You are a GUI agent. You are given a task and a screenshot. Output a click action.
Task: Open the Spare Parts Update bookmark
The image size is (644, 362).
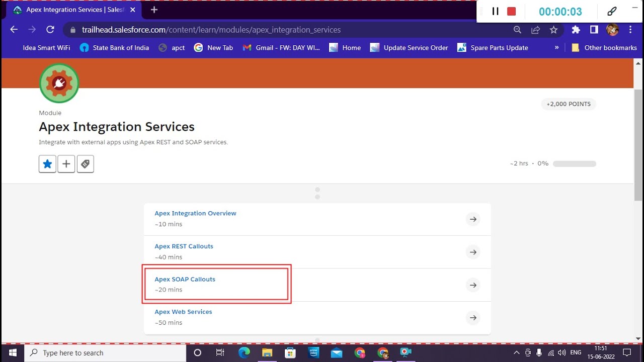[493, 48]
